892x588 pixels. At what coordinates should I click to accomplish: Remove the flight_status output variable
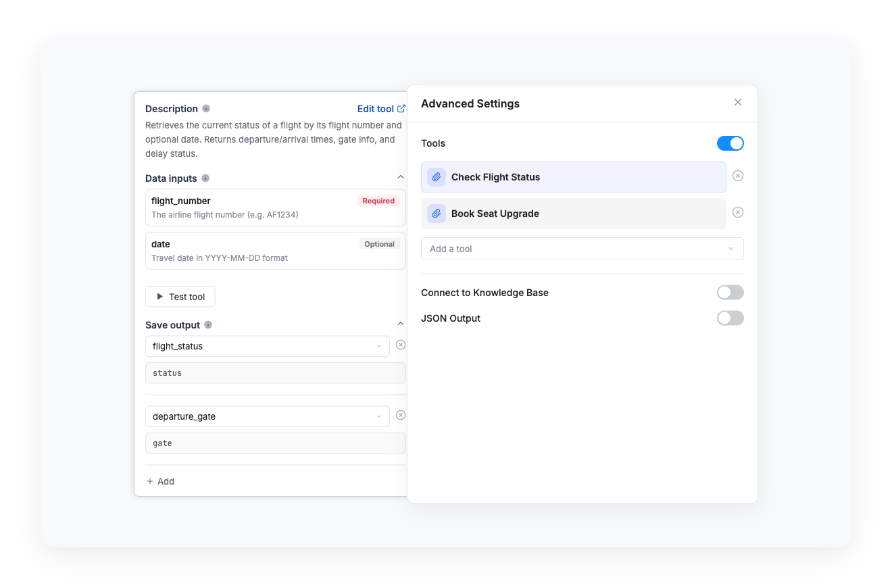point(401,345)
